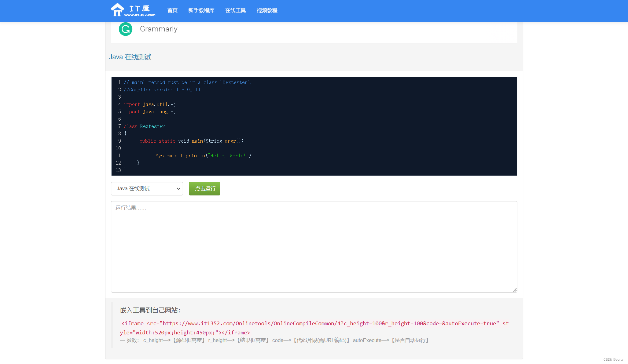The height and width of the screenshot is (364, 628).
Task: Open the 新手教程库 menu item
Action: pos(201,10)
